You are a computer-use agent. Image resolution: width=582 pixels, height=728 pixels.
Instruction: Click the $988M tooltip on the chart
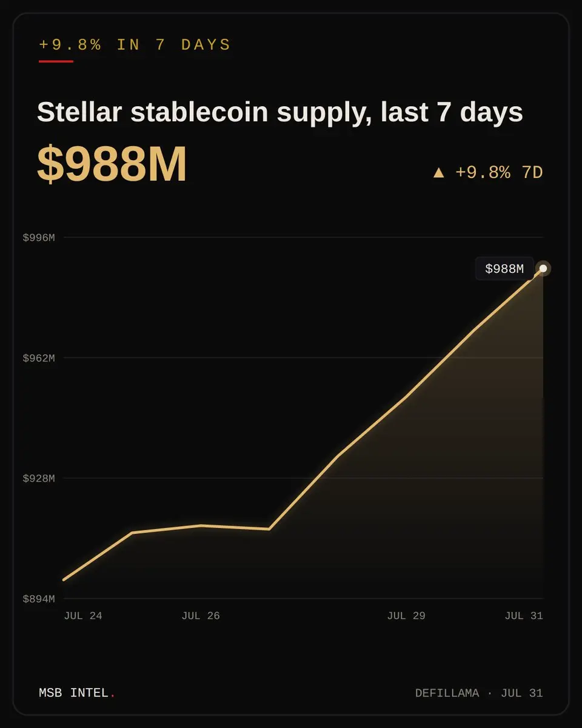click(504, 269)
